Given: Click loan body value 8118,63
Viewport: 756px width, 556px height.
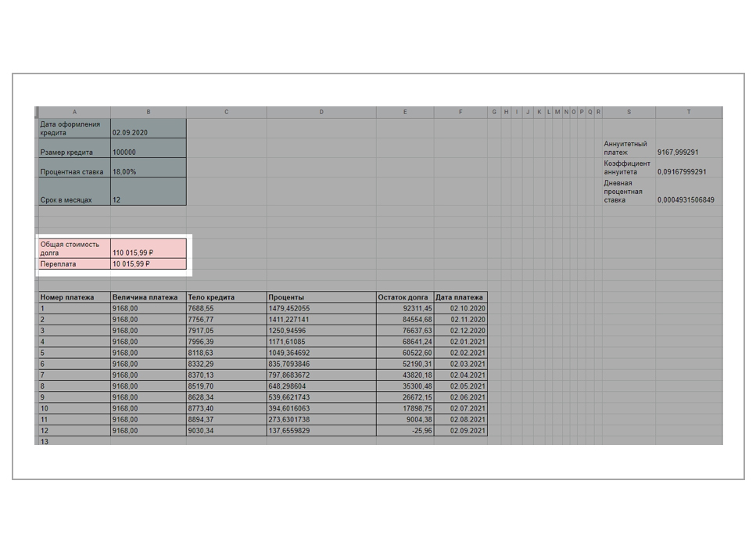Looking at the screenshot, I should [227, 353].
